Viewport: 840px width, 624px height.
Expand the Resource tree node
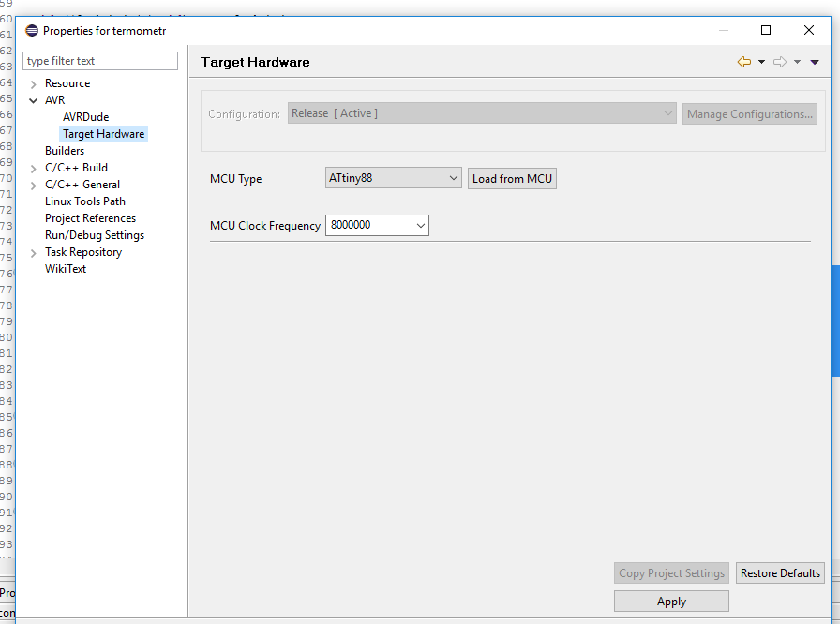click(34, 84)
